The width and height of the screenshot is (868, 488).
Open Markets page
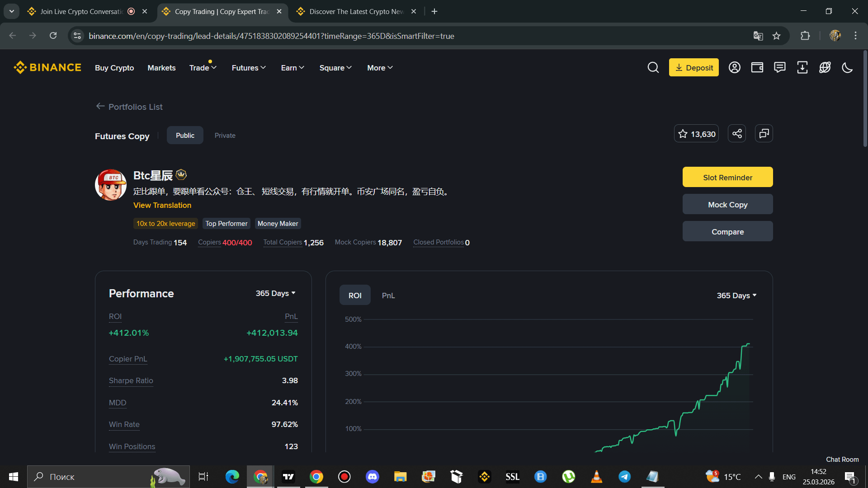(161, 68)
